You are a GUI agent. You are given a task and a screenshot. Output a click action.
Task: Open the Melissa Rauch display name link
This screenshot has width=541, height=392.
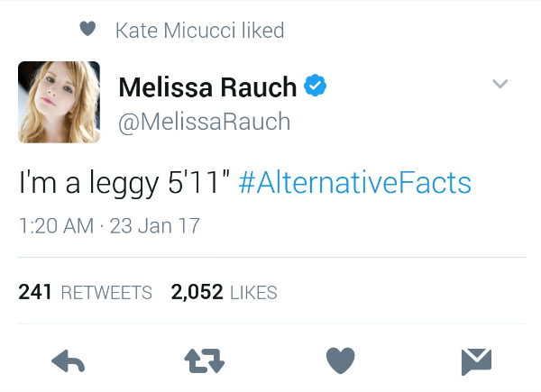click(x=207, y=87)
